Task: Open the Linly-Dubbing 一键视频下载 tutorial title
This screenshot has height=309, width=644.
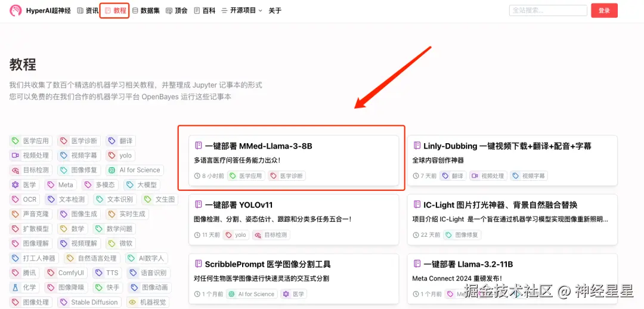Action: coord(507,146)
